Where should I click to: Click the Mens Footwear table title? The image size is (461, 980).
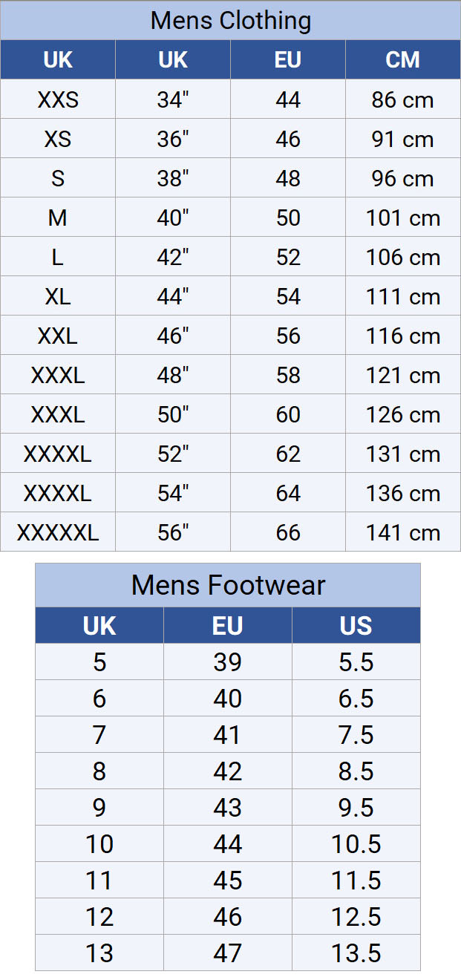[228, 585]
